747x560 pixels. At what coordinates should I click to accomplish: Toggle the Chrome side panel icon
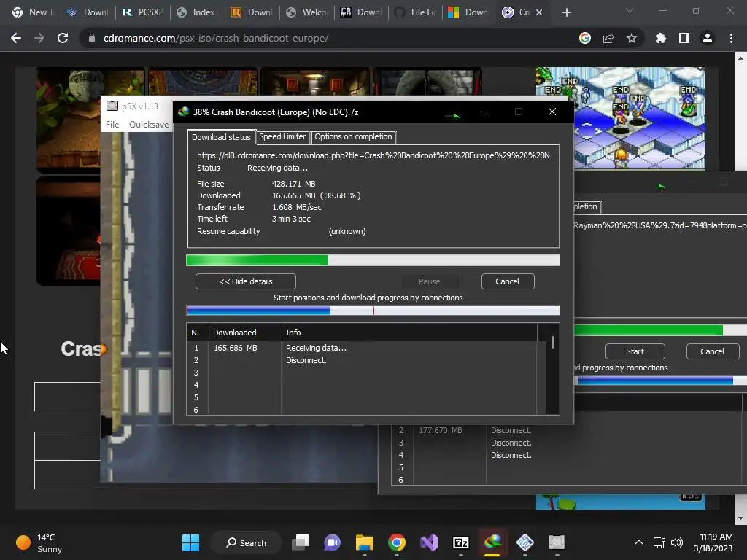[x=684, y=38]
